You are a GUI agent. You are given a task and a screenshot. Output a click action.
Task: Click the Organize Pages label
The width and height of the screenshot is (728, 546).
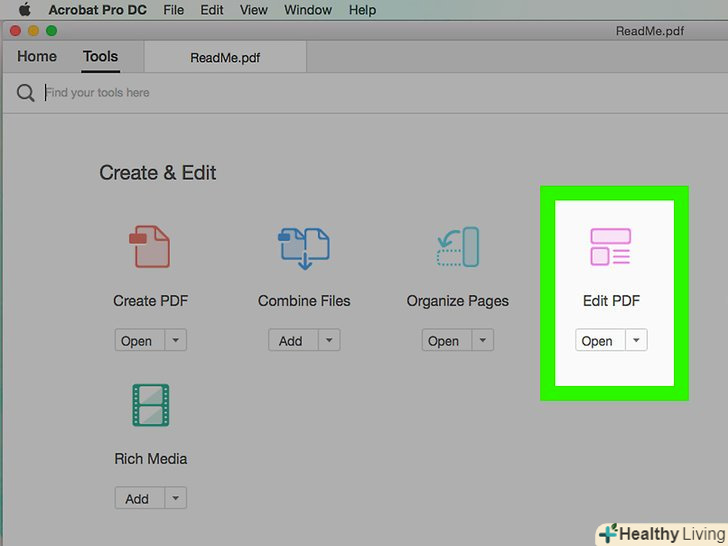[458, 301]
